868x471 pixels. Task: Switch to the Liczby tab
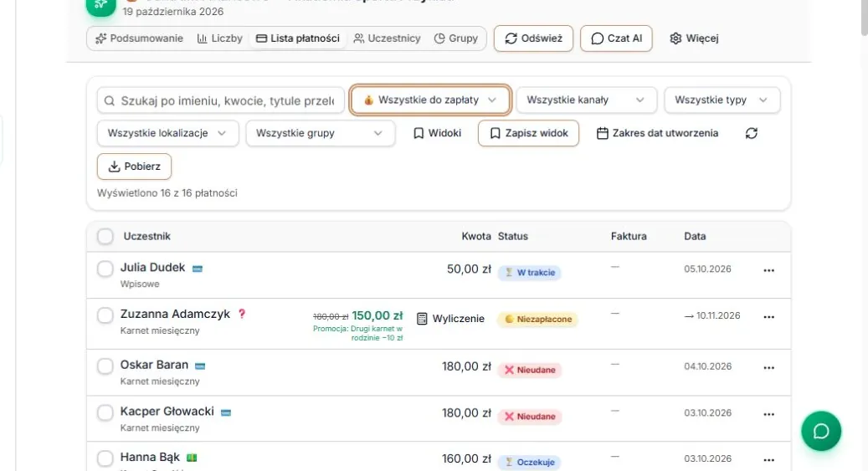click(x=220, y=38)
